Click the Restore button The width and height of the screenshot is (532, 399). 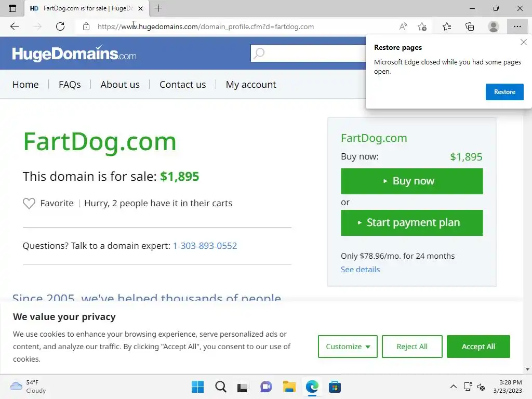pyautogui.click(x=504, y=92)
